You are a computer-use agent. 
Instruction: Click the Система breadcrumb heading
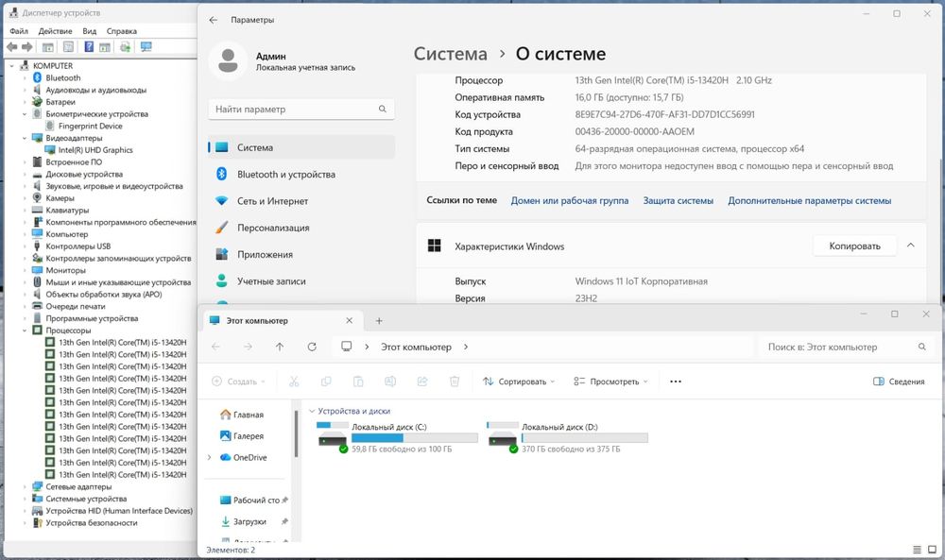pyautogui.click(x=450, y=54)
